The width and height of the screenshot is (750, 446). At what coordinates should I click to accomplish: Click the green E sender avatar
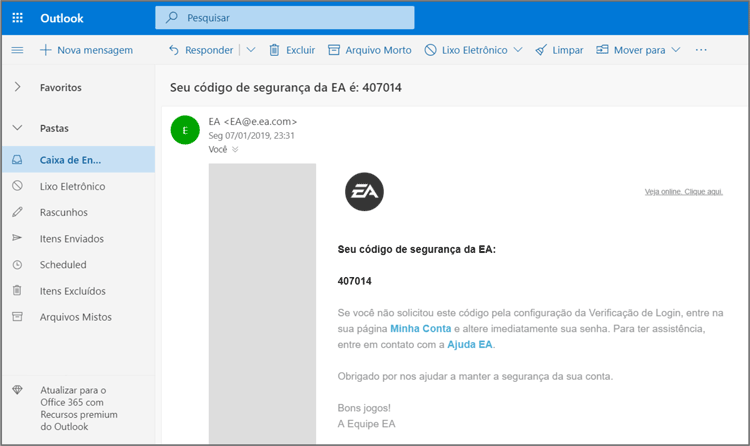point(185,130)
